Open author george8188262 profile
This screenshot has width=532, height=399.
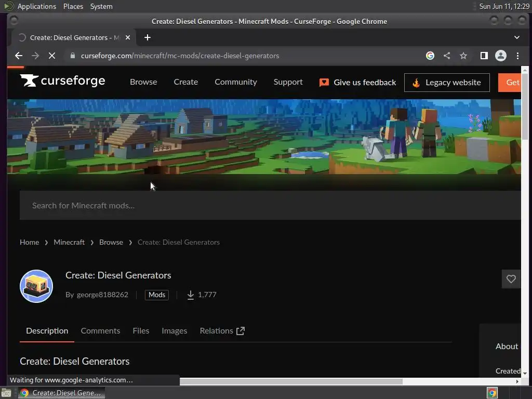pyautogui.click(x=102, y=295)
